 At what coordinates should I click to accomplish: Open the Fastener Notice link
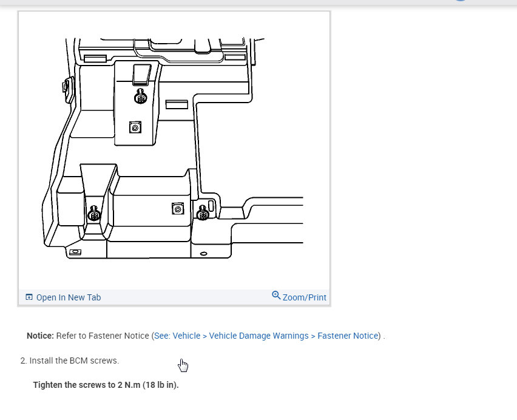[x=266, y=336]
